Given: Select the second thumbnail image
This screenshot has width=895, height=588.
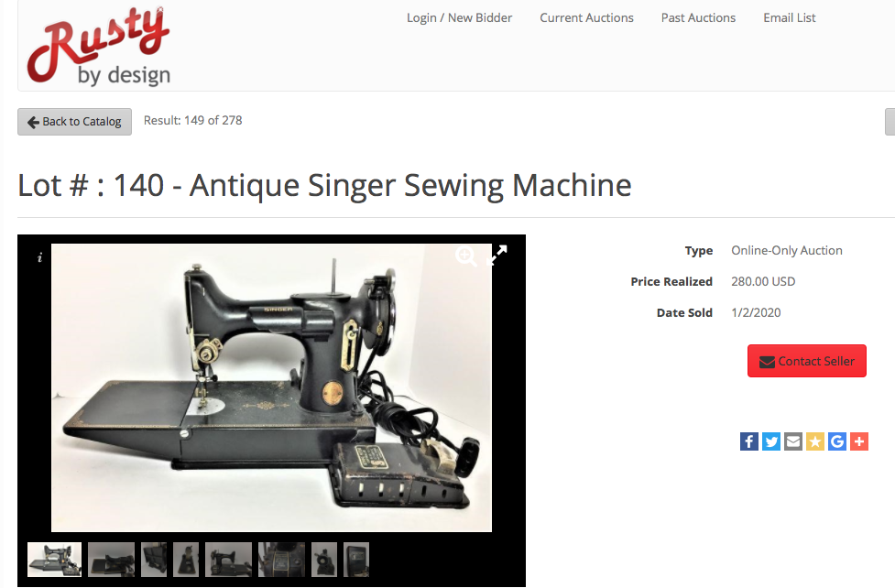Looking at the screenshot, I should pyautogui.click(x=112, y=560).
